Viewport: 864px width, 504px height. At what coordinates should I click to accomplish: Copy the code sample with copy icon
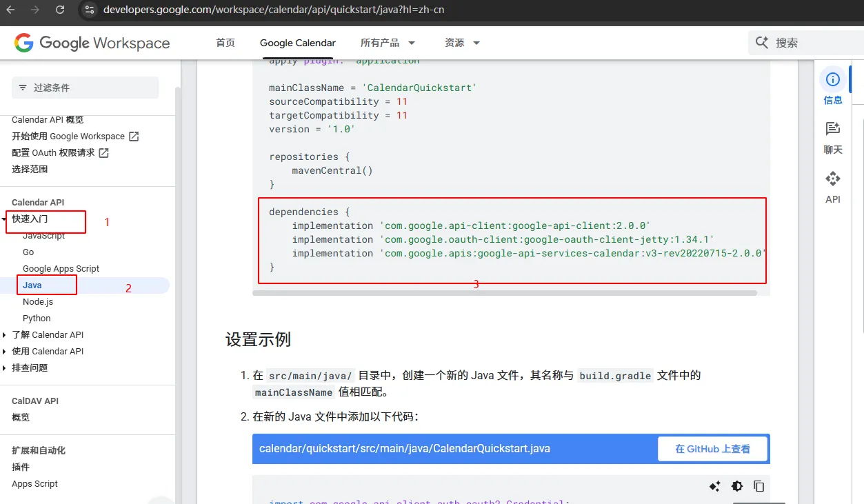point(758,486)
